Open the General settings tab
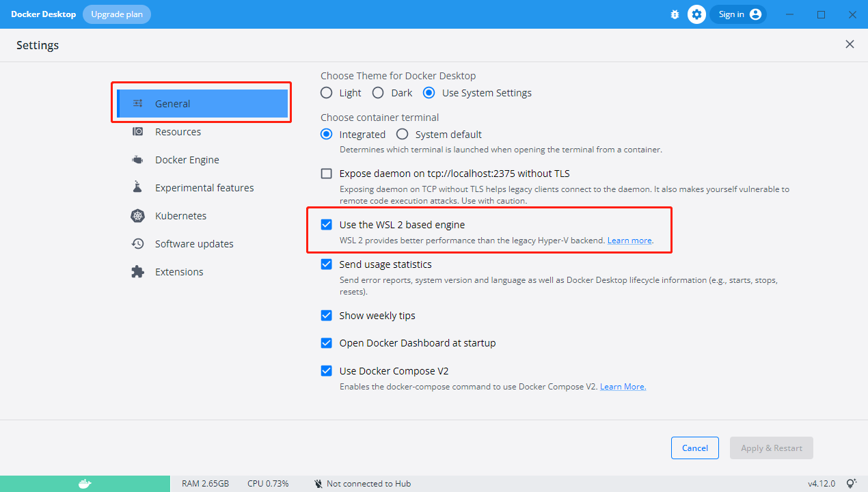 173,104
